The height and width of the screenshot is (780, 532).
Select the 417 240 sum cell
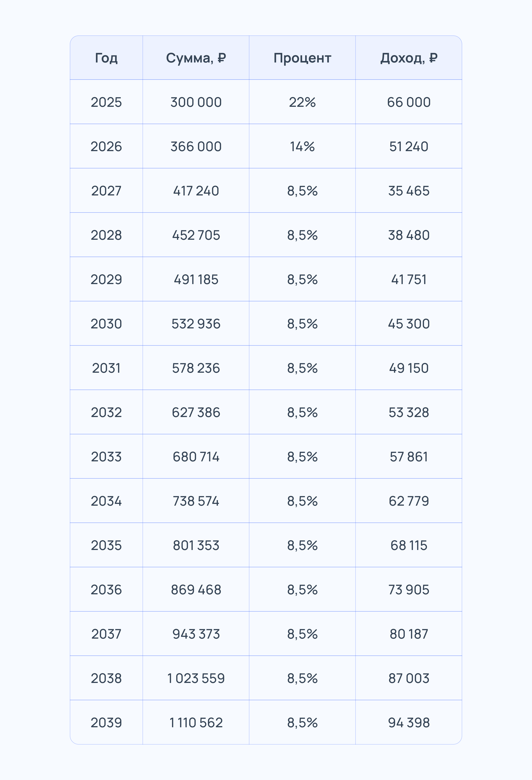coord(196,191)
